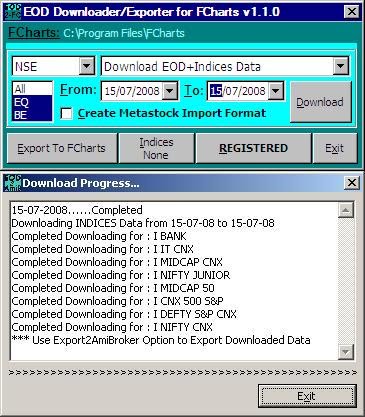Click the 'I IT CNX' completed log line
365x417 pixels.
103,249
